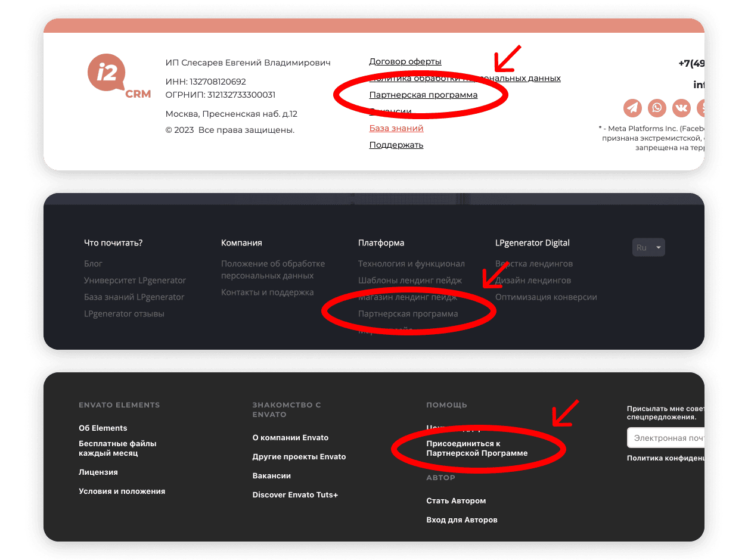The height and width of the screenshot is (560, 748).
Task: Open Discover Envato Tuts+ link
Action: [295, 494]
